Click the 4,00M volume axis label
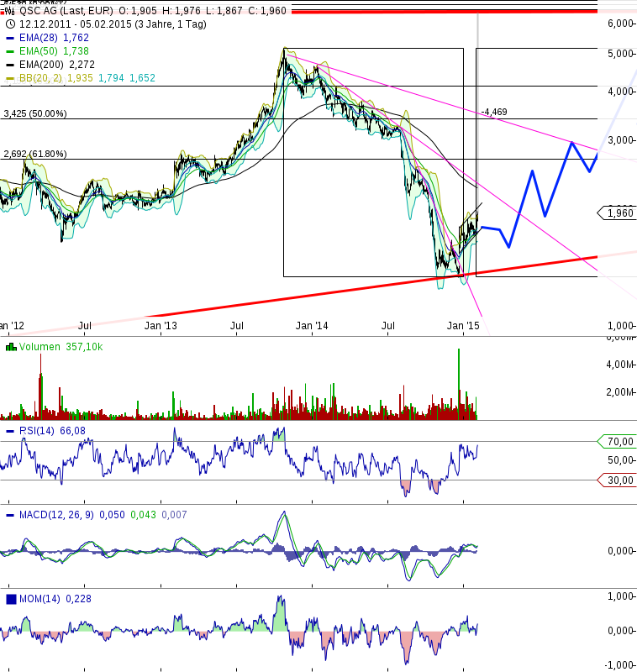This screenshot has width=637, height=672. [620, 365]
